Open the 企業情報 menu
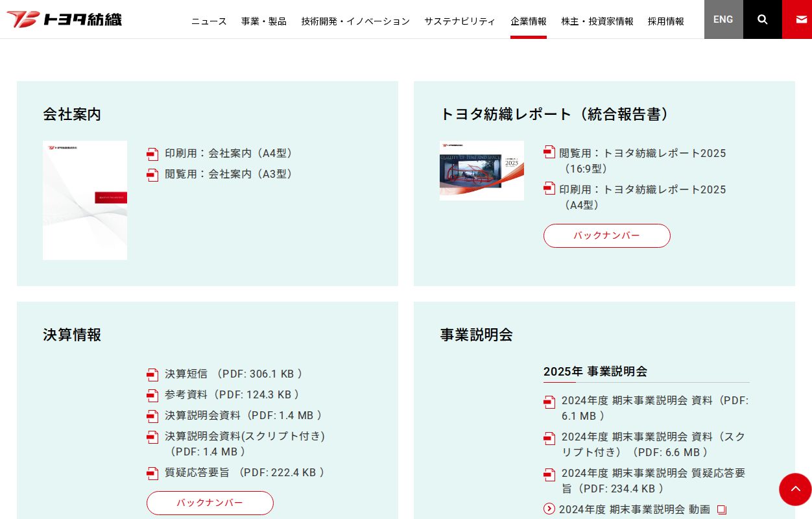Image resolution: width=812 pixels, height=519 pixels. pos(529,21)
